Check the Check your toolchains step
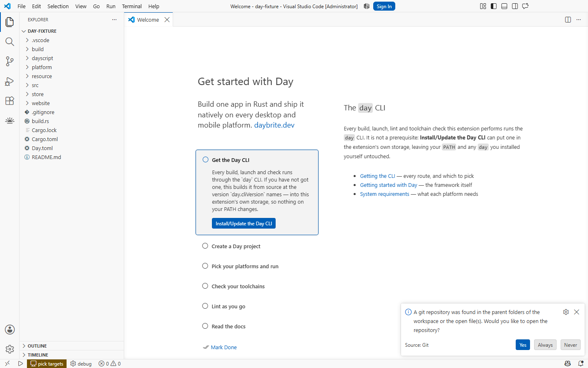588x368 pixels. [x=205, y=286]
